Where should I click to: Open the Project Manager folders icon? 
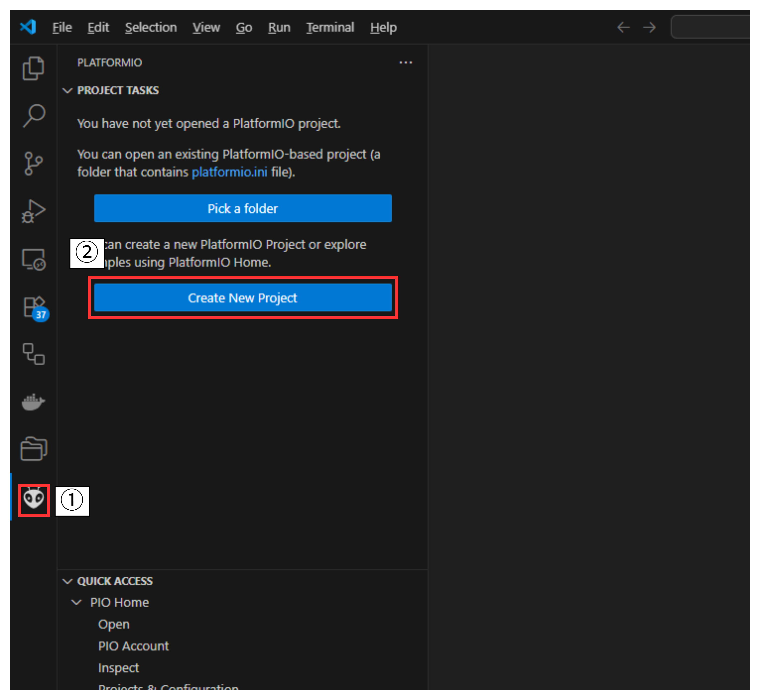point(33,449)
